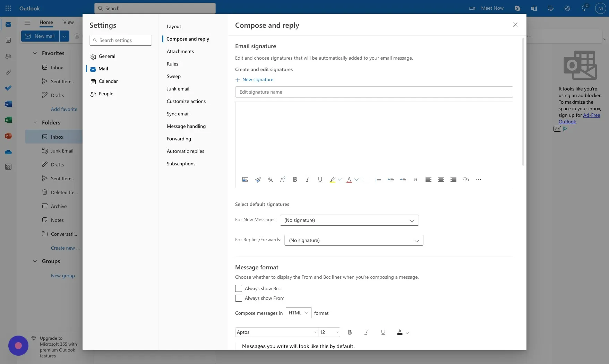Open font size 12 dropdown
Screen dimensions: 609x364
click(x=329, y=332)
